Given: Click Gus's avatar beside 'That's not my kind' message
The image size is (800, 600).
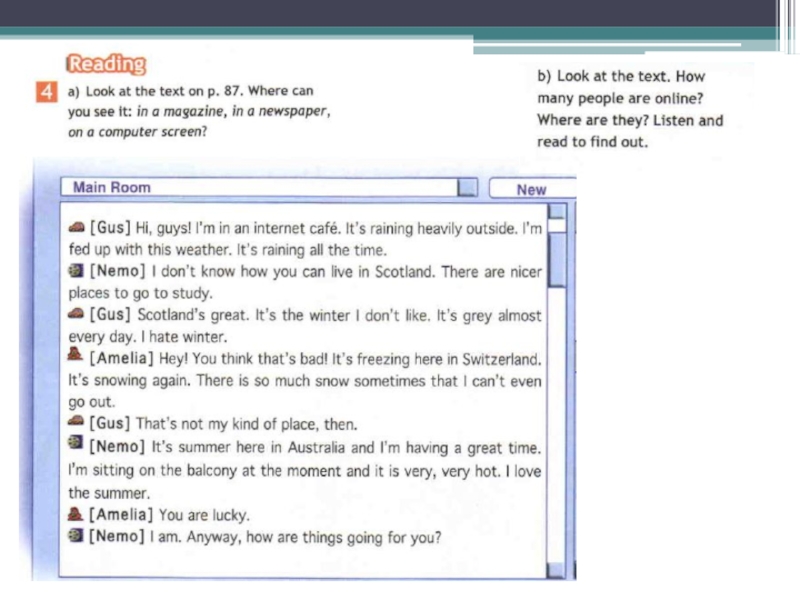Looking at the screenshot, I should [x=77, y=422].
